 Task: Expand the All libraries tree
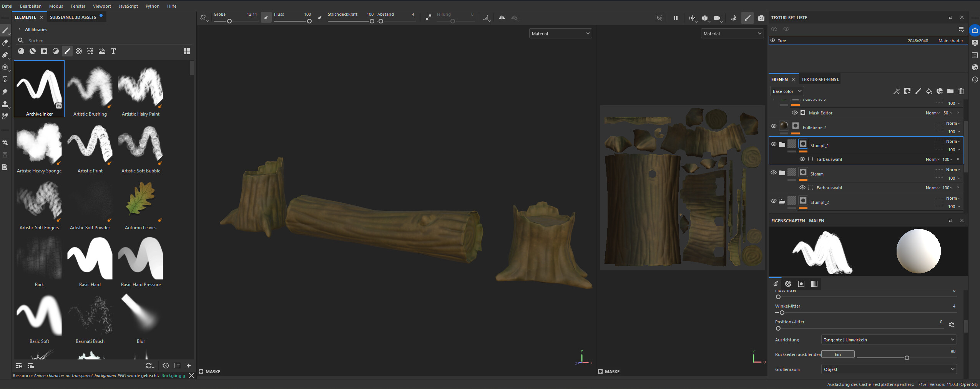20,30
